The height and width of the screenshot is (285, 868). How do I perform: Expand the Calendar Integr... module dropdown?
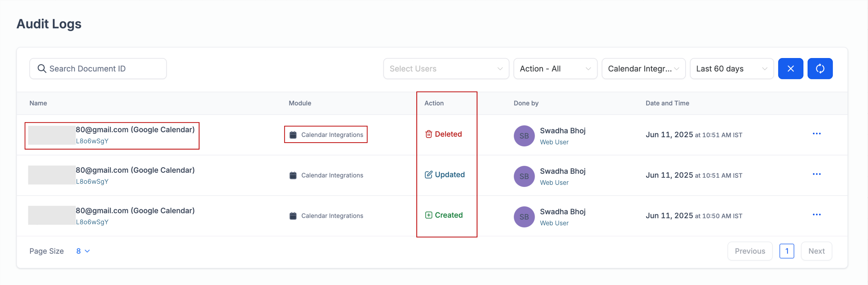643,69
